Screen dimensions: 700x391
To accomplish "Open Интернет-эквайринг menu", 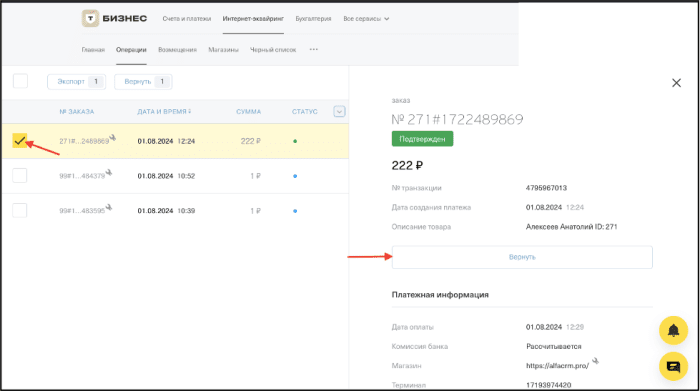I will click(253, 19).
